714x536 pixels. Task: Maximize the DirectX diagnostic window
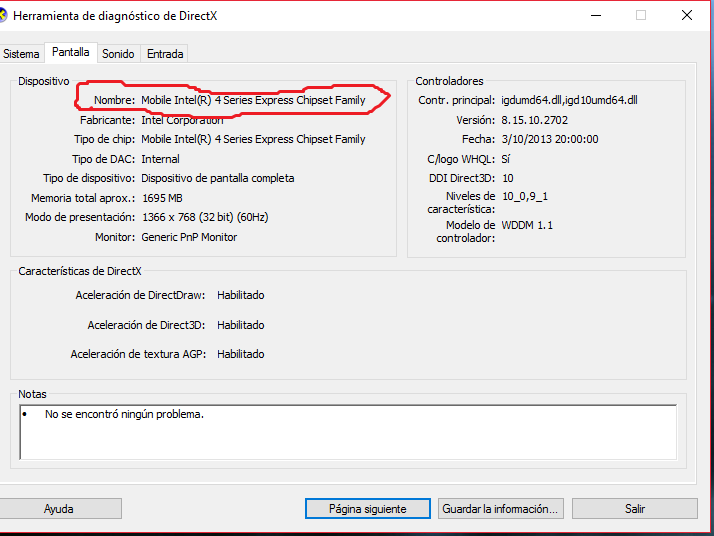tap(641, 15)
